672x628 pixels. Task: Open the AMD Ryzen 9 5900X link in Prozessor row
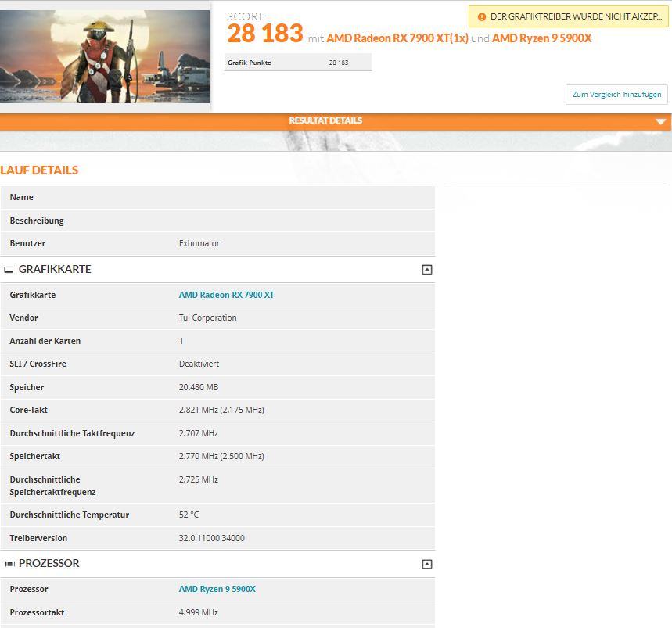click(217, 589)
